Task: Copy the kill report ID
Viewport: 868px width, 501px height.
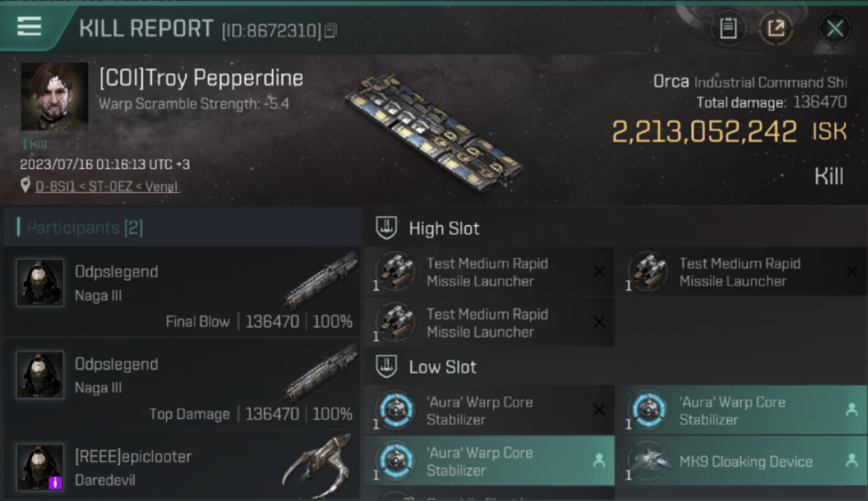Action: pyautogui.click(x=331, y=30)
